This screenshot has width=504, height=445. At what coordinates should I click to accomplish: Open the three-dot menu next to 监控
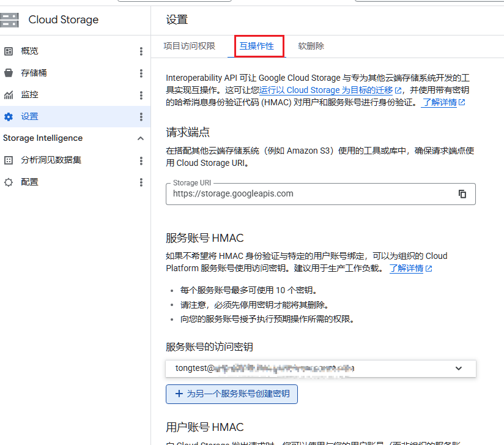tap(141, 95)
